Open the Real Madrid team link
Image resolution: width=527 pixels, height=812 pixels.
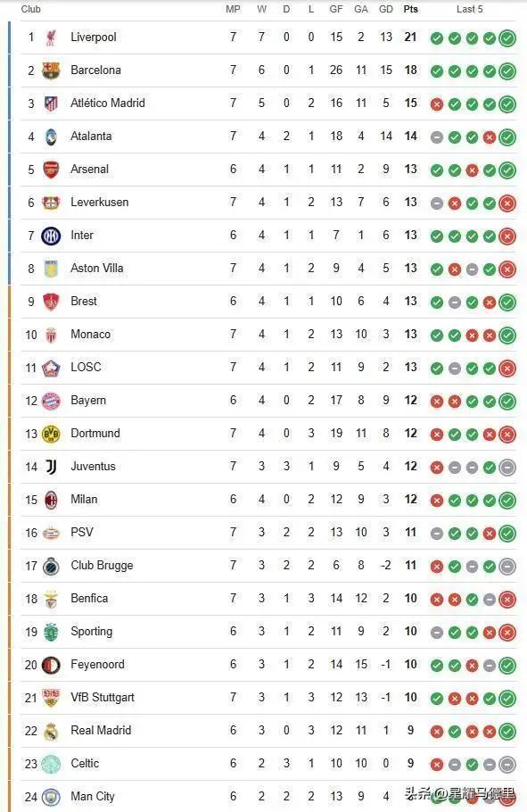[x=101, y=730]
